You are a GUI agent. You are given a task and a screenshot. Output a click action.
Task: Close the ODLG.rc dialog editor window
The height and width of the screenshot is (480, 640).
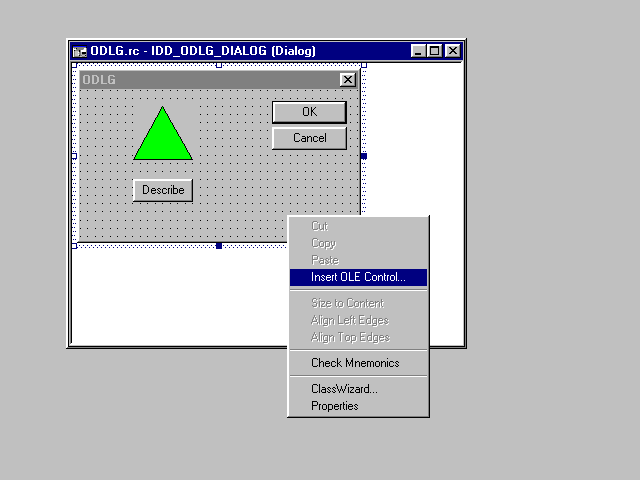pyautogui.click(x=452, y=50)
